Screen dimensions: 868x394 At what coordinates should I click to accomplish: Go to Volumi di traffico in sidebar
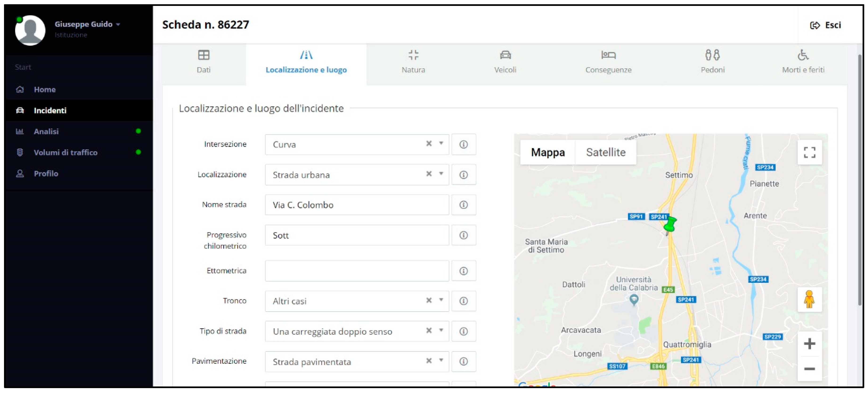coord(65,153)
